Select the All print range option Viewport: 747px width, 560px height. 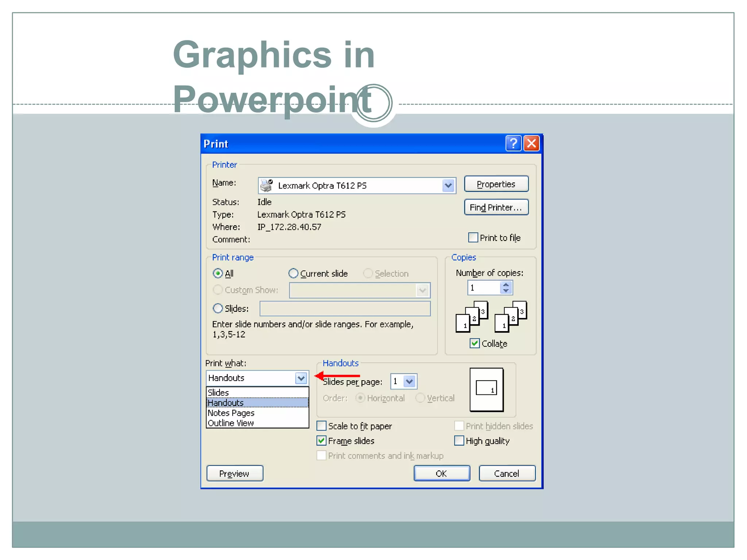coord(218,273)
